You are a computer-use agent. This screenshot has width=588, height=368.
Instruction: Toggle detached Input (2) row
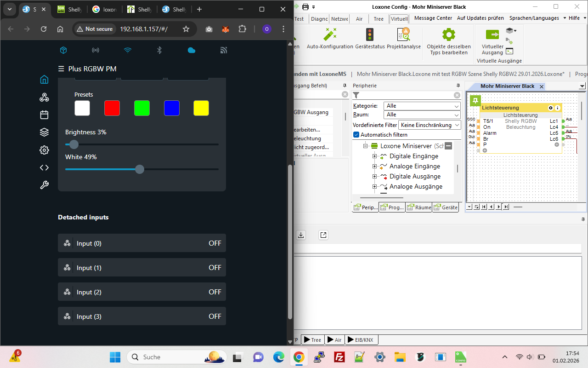click(x=142, y=292)
